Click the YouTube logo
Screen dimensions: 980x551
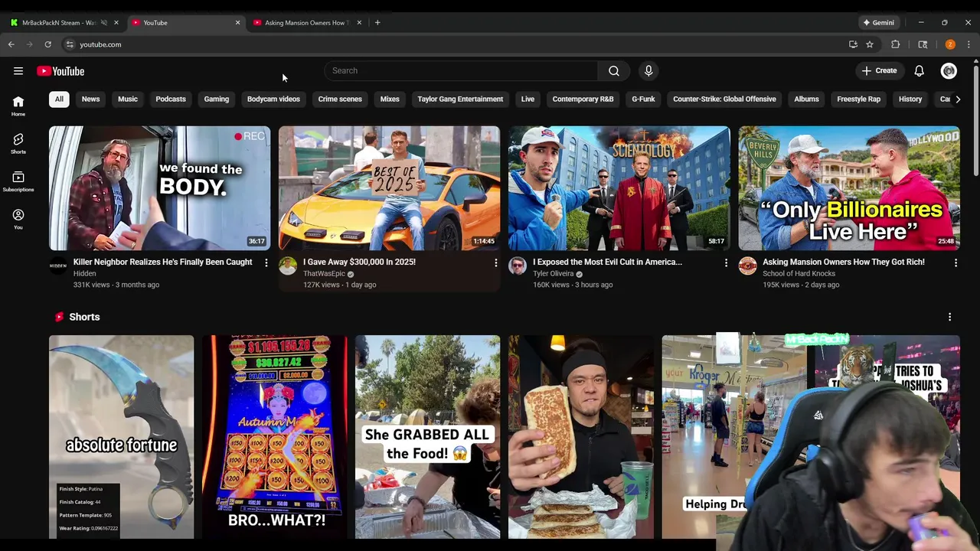pyautogui.click(x=60, y=71)
